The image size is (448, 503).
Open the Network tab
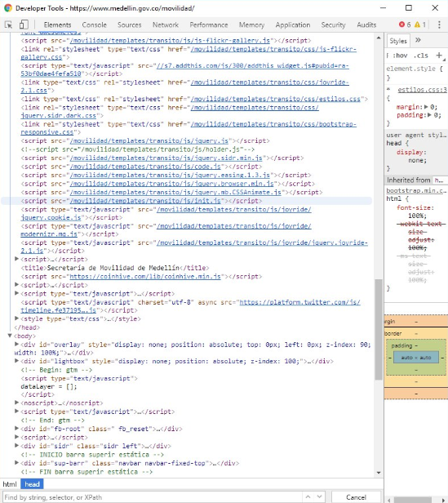pyautogui.click(x=166, y=24)
